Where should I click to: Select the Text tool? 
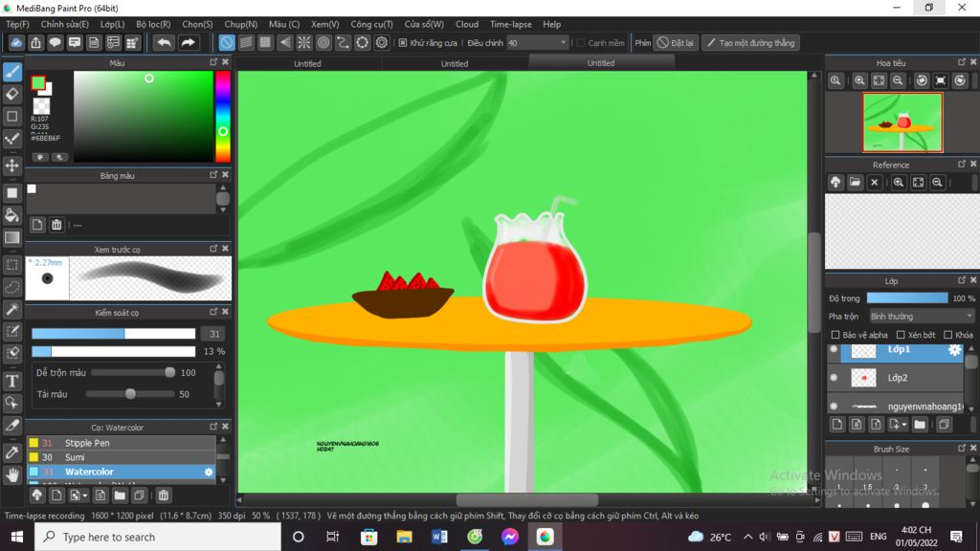coord(11,381)
